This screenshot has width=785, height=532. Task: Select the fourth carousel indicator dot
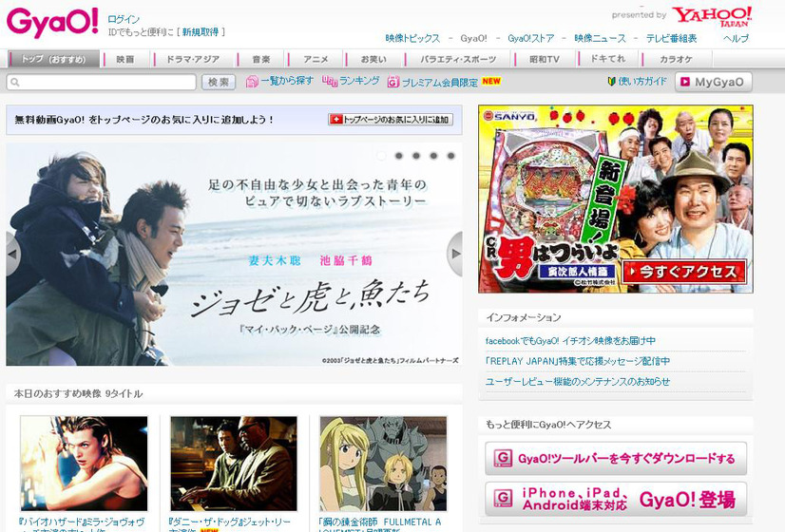coord(433,156)
